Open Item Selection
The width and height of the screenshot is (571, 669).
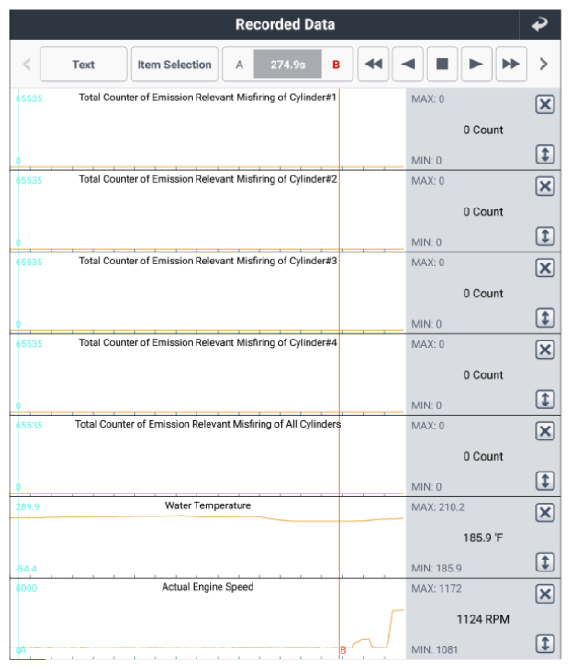tap(175, 64)
